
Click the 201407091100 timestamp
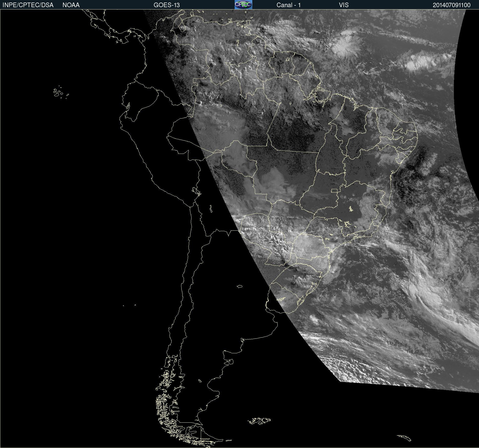452,5
